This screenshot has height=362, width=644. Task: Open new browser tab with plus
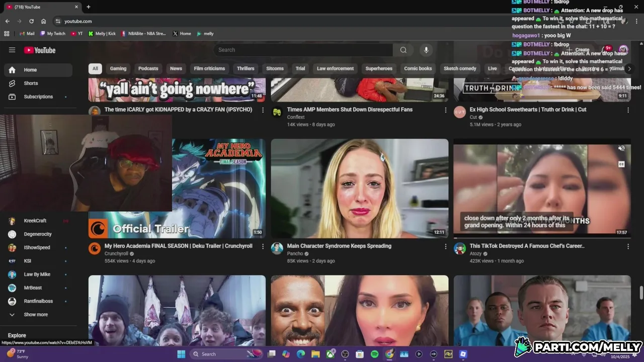click(89, 7)
